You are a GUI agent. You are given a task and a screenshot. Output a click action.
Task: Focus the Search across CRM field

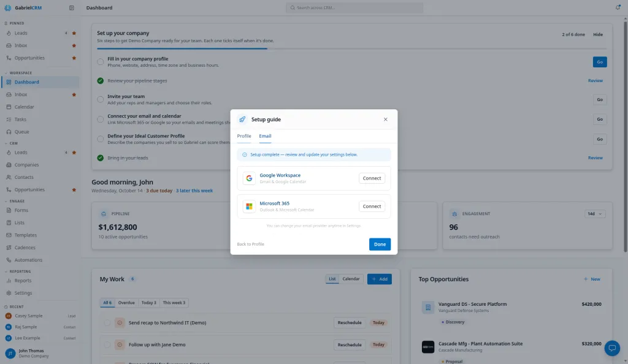pyautogui.click(x=354, y=7)
